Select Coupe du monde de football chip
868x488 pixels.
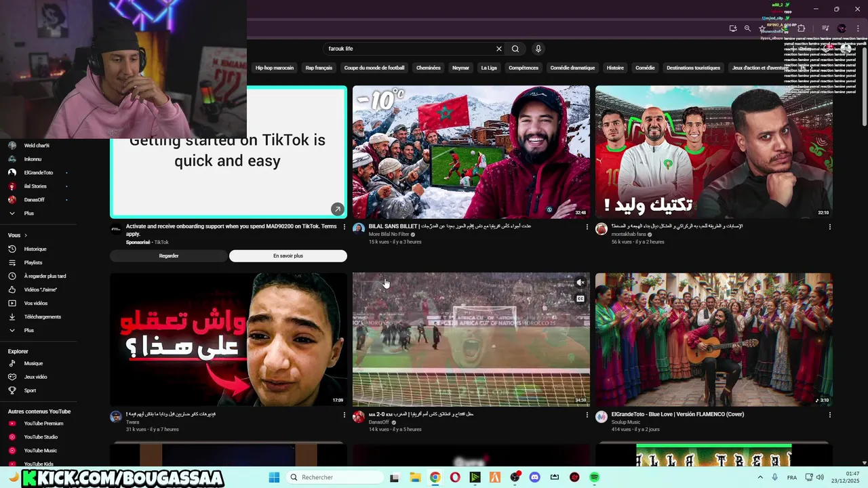(x=374, y=68)
